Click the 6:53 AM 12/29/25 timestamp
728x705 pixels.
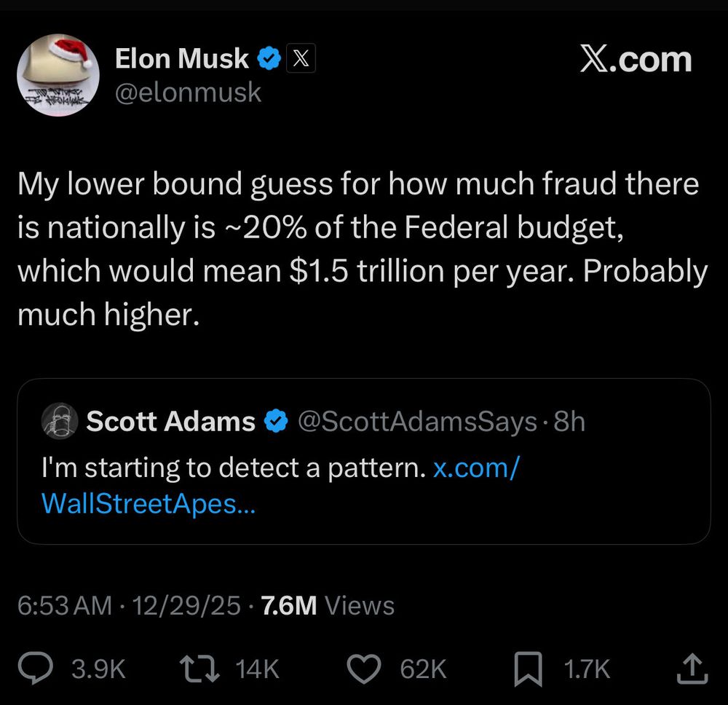(x=129, y=605)
